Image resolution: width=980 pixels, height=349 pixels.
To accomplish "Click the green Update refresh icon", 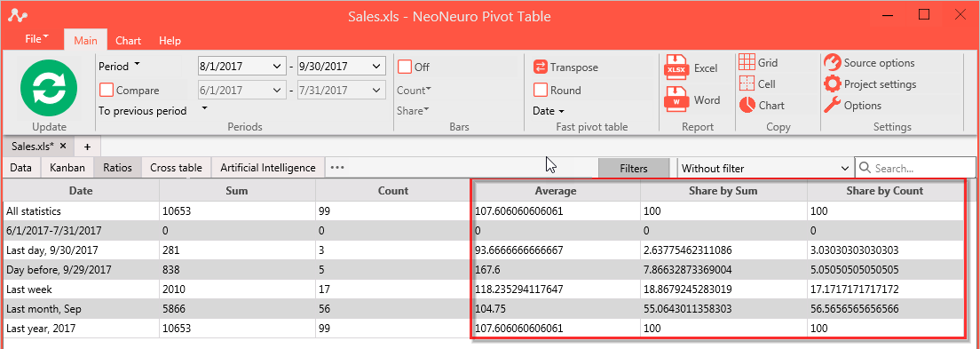I will click(x=49, y=88).
